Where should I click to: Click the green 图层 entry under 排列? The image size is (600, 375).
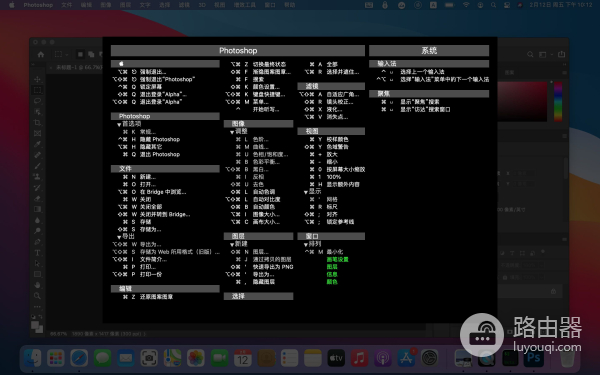332,267
